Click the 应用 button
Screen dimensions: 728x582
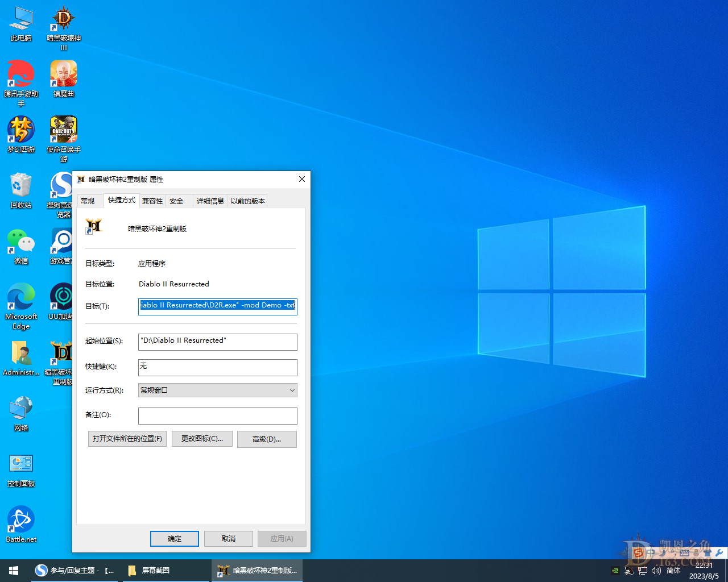282,539
